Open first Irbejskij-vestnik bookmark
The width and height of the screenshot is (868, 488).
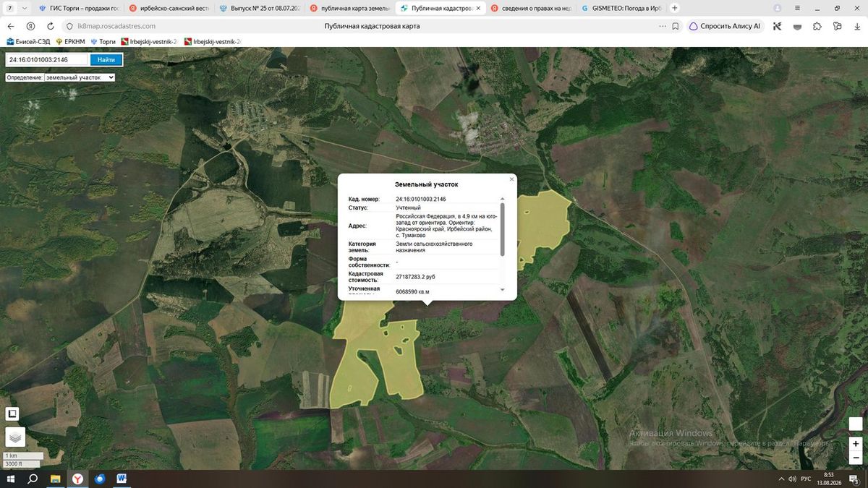click(x=149, y=41)
